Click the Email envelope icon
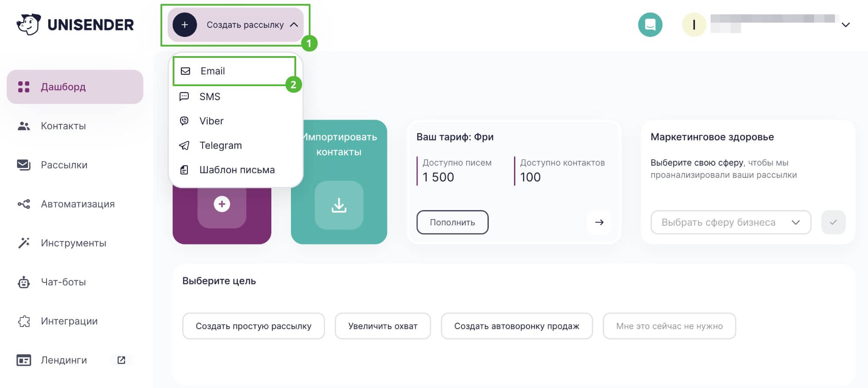Image resolution: width=868 pixels, height=388 pixels. (186, 71)
